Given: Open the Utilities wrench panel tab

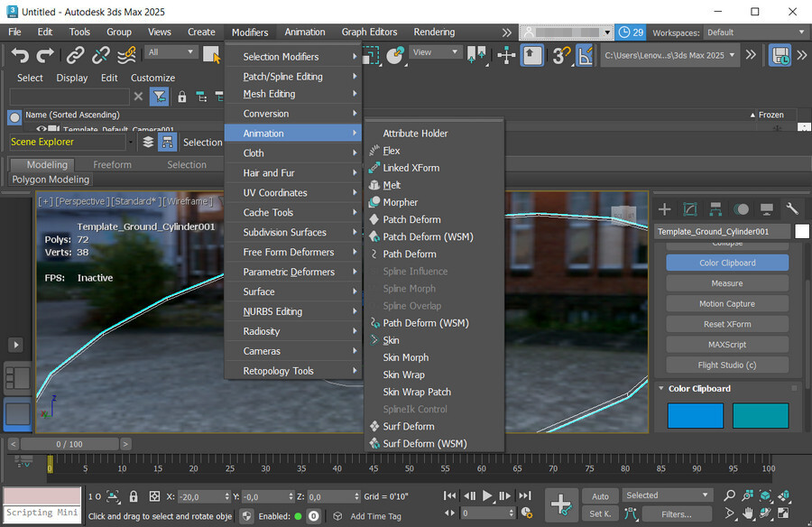Looking at the screenshot, I should [x=792, y=208].
